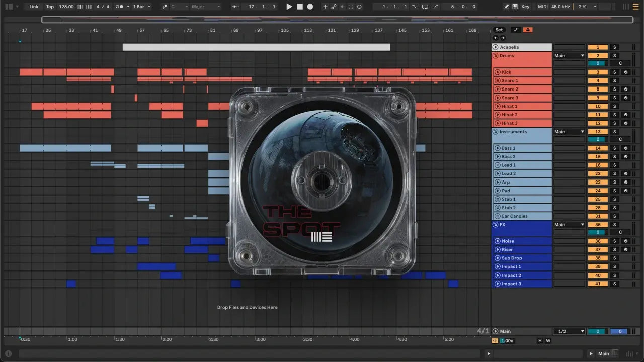Click the Hihat 2 track unfold icon
The height and width of the screenshot is (362, 644).
pyautogui.click(x=497, y=115)
